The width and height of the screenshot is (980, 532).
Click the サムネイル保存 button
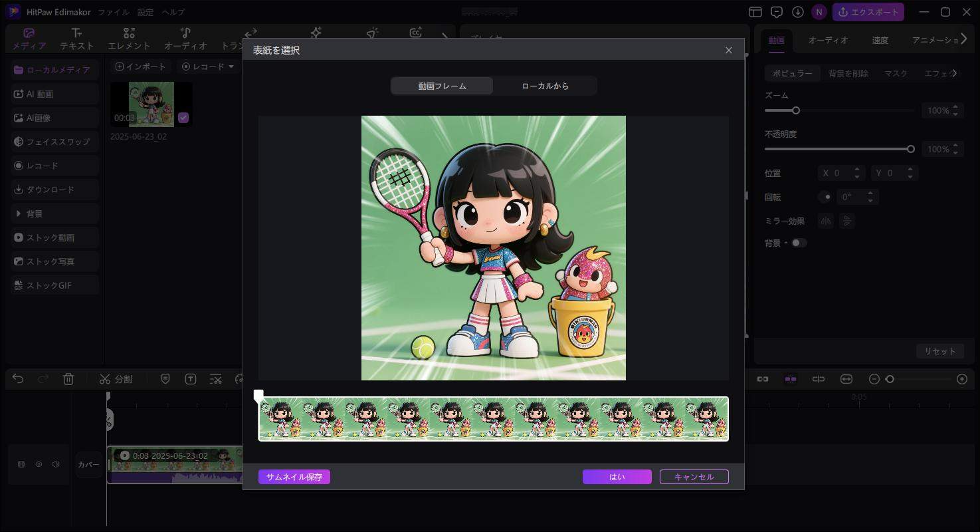point(294,477)
